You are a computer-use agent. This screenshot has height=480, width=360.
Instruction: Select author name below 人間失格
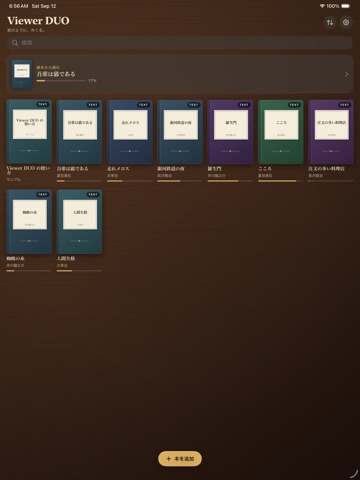click(x=62, y=265)
